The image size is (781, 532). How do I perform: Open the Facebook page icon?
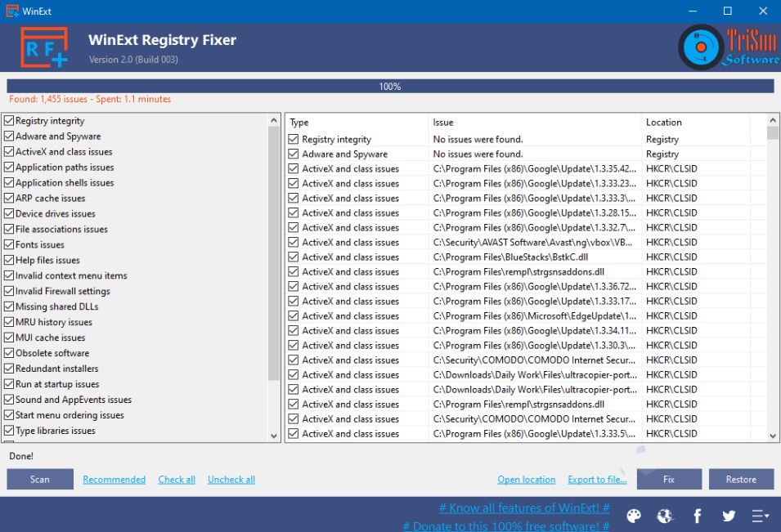pyautogui.click(x=698, y=516)
